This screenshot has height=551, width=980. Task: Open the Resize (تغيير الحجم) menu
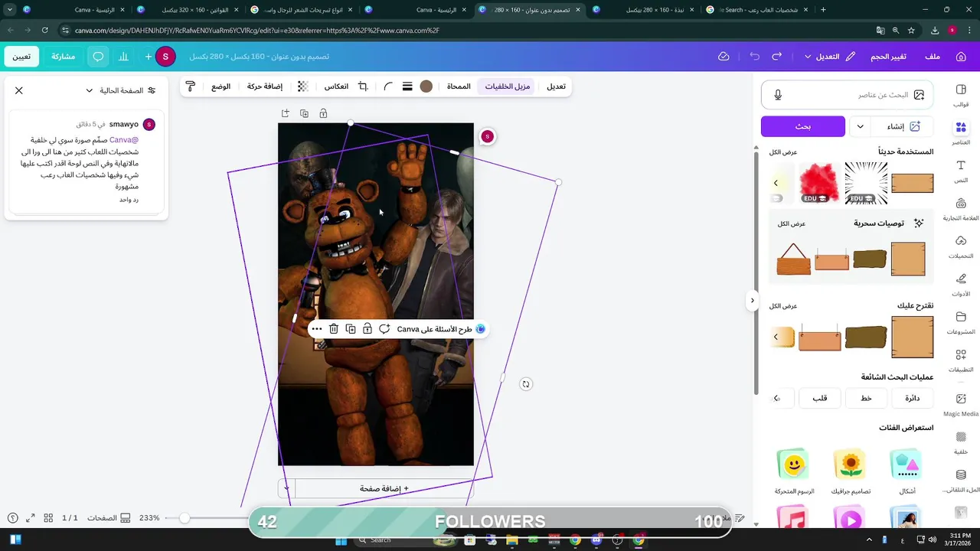[888, 57]
